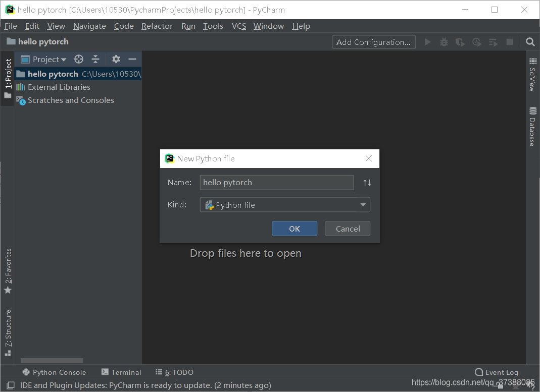Open the Navigate menu
This screenshot has height=392, width=540.
pyautogui.click(x=89, y=26)
